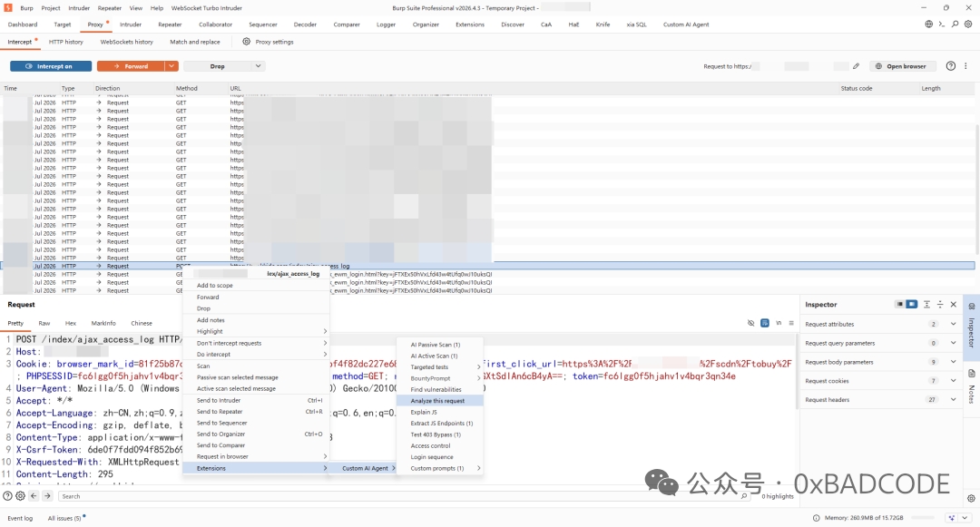Screen dimensions: 980x527
Task: Switch to the HTTP history tab
Action: click(x=65, y=42)
